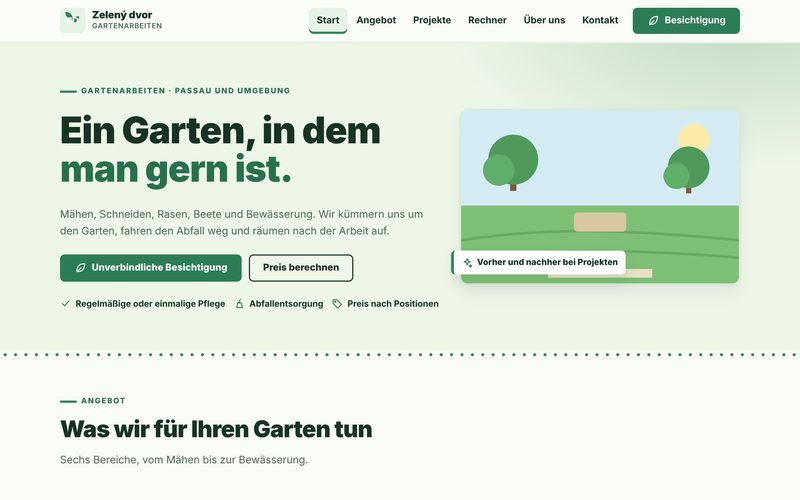Open Projekte in the navigation

[x=432, y=20]
